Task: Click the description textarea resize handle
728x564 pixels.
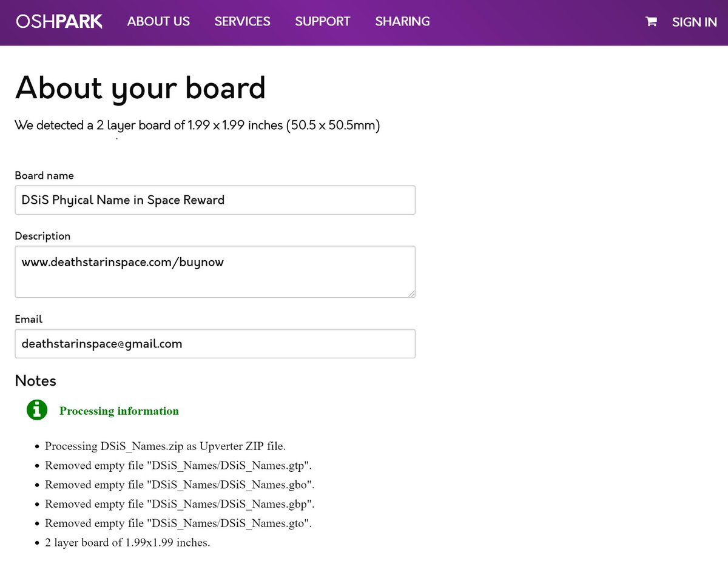Action: pos(411,294)
